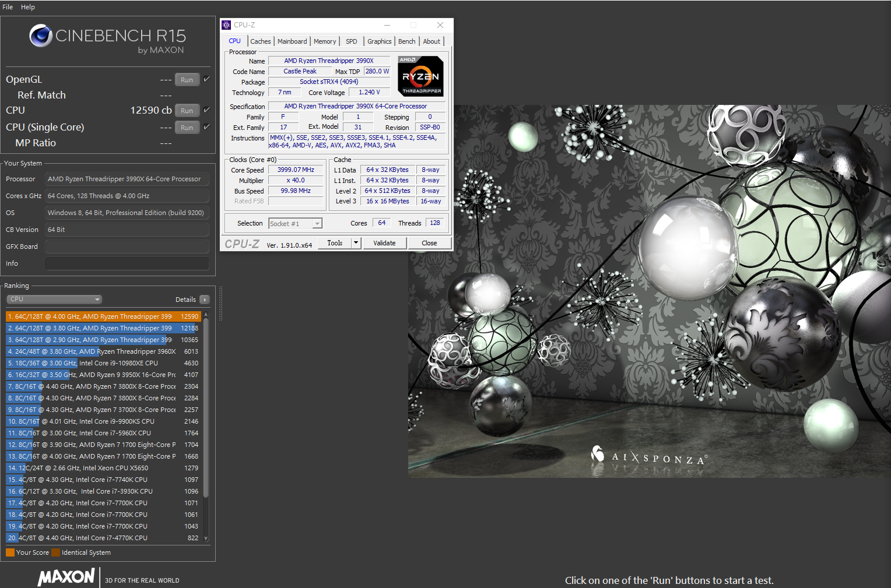Select the Core i9-10980XE ranking row

[103, 363]
